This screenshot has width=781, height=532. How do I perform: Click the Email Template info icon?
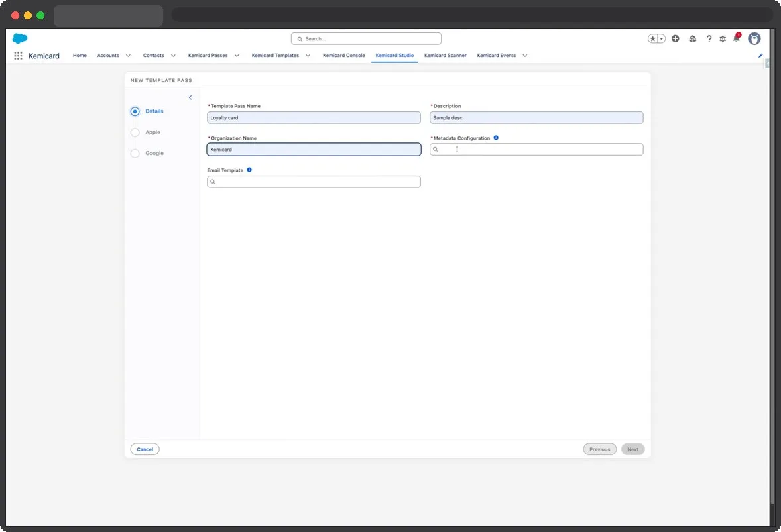pos(249,170)
